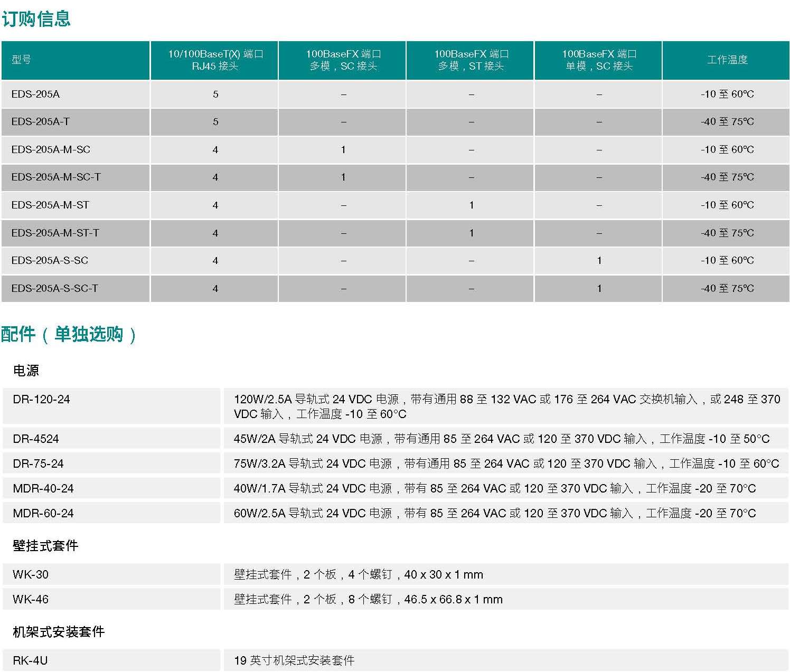The height and width of the screenshot is (672, 790).
Task: Click multimode SC value 1 for EDS-205A-M-SC
Action: pos(343,150)
